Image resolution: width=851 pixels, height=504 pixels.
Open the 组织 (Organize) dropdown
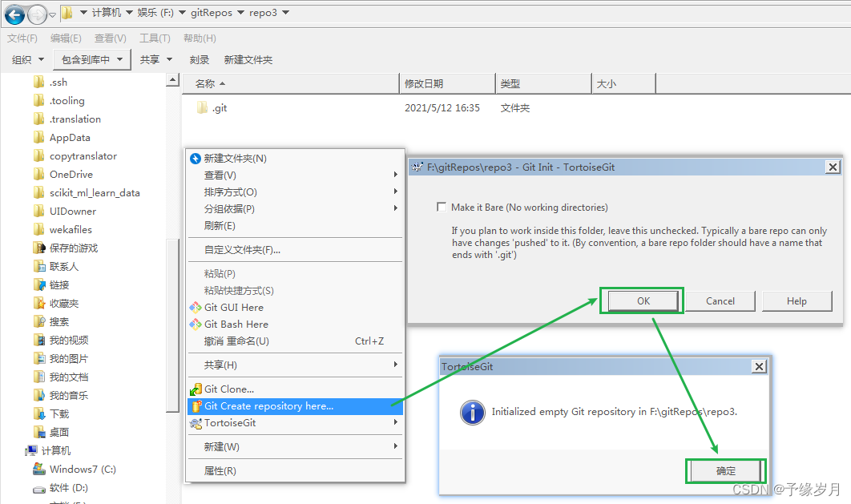(28, 59)
